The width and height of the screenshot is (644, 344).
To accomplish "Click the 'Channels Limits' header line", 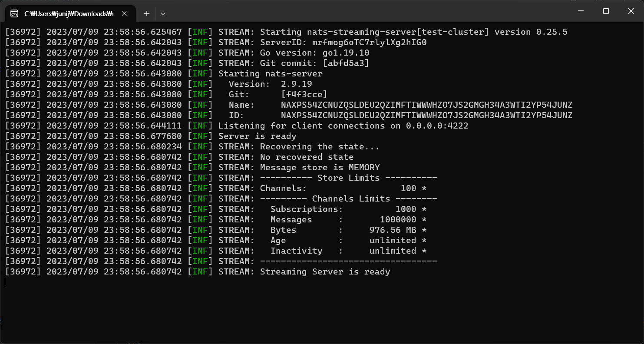I will [349, 199].
